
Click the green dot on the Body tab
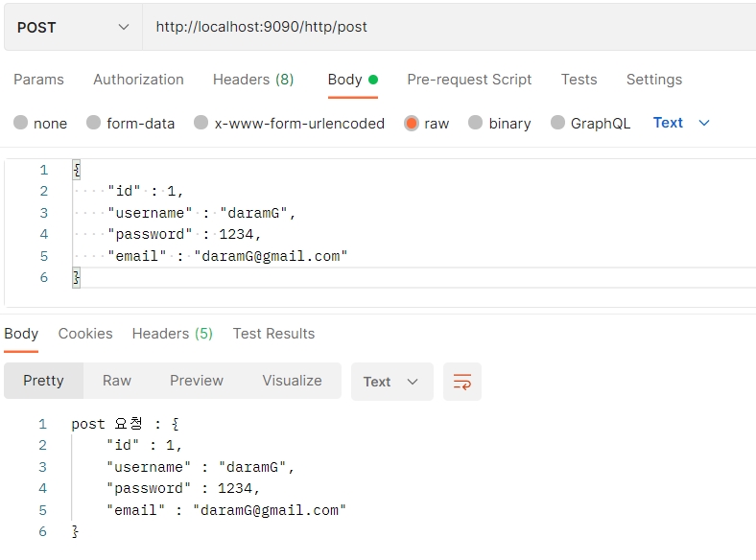point(372,80)
